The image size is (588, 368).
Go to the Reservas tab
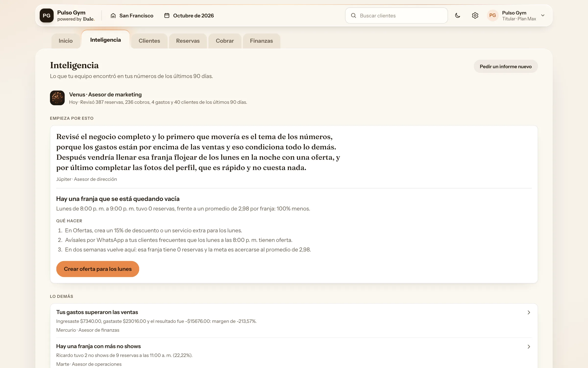click(x=188, y=41)
